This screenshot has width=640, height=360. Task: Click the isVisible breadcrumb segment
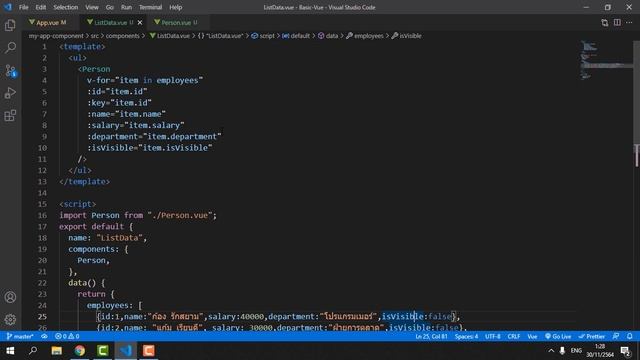coord(406,36)
